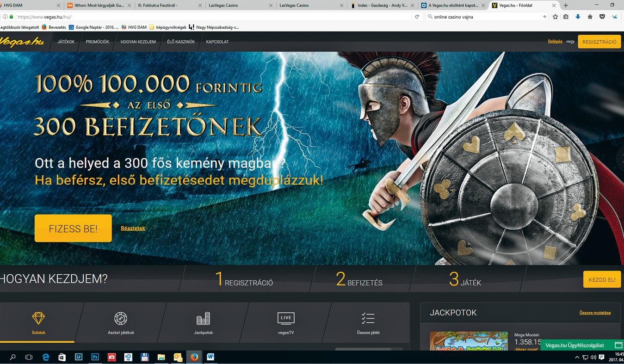Open the Pocket icon in toolbar
The image size is (624, 364).
[x=602, y=17]
